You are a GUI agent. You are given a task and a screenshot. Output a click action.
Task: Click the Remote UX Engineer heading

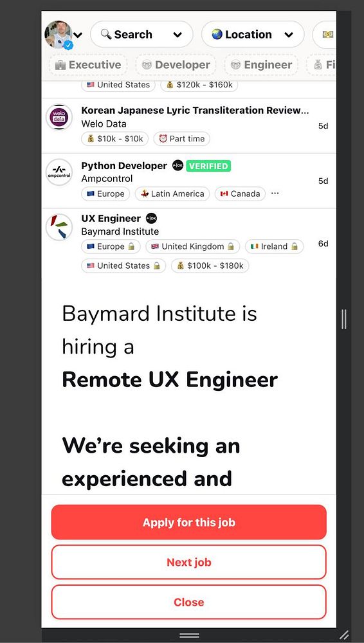pyautogui.click(x=170, y=380)
